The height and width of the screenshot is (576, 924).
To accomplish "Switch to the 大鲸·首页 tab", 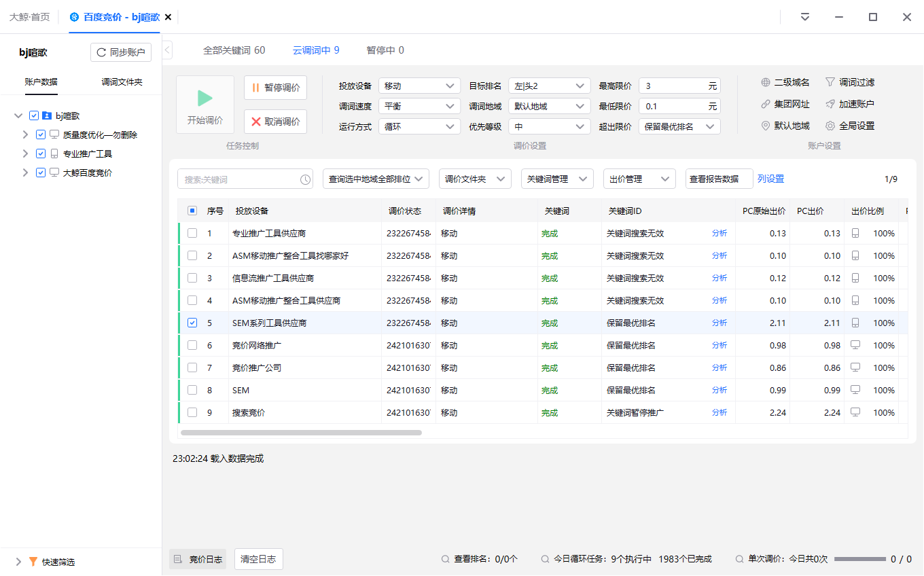I will click(x=29, y=17).
